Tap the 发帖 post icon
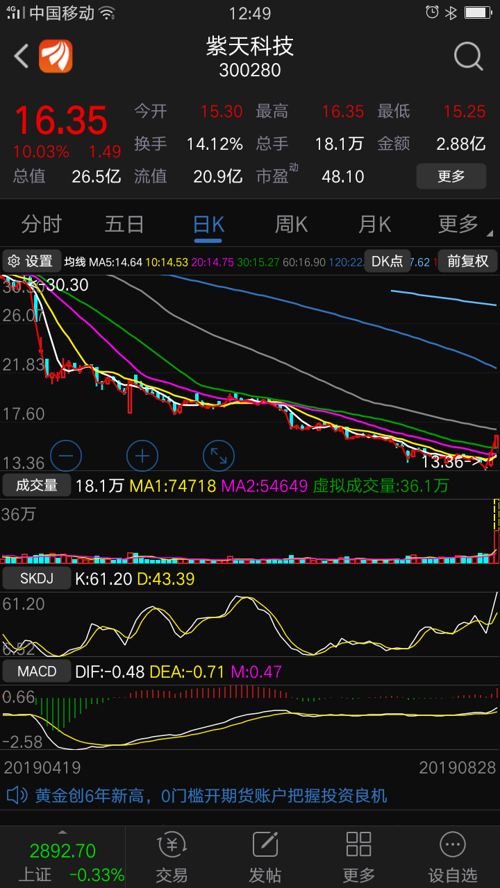The width and height of the screenshot is (500, 888). tap(265, 846)
